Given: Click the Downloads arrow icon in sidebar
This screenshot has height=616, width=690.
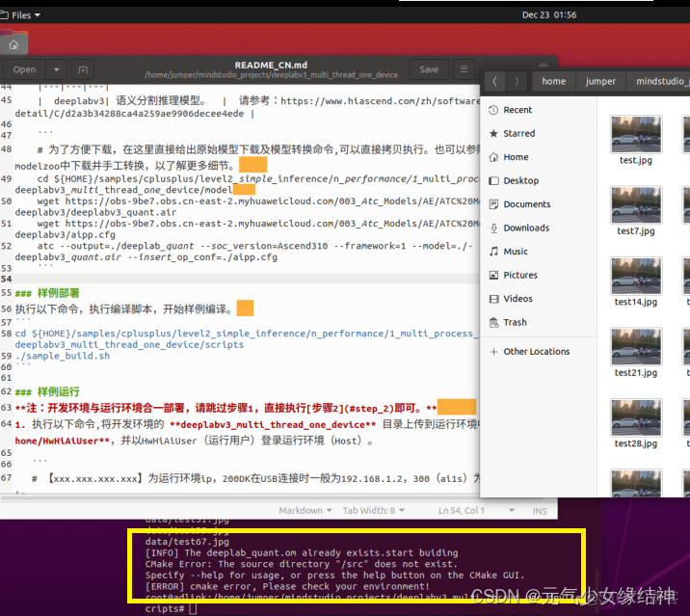Looking at the screenshot, I should point(493,228).
